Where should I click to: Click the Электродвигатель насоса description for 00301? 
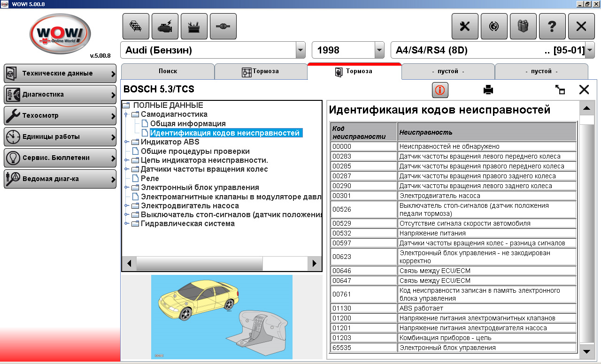[487, 195]
